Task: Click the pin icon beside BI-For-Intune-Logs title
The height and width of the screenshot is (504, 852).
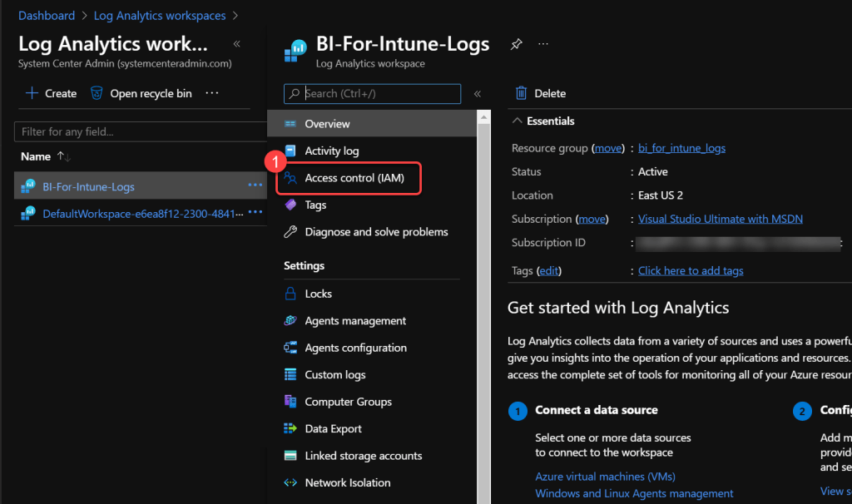Action: coord(516,44)
